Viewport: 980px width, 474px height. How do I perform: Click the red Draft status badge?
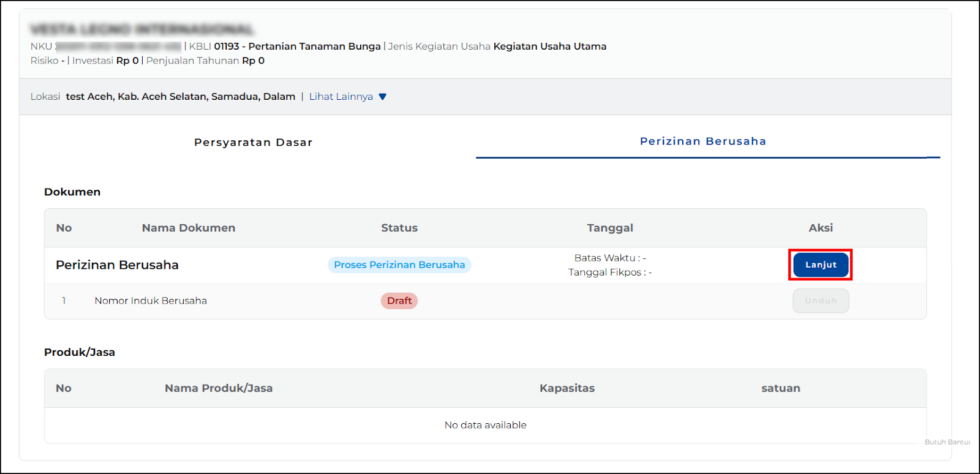(x=399, y=301)
